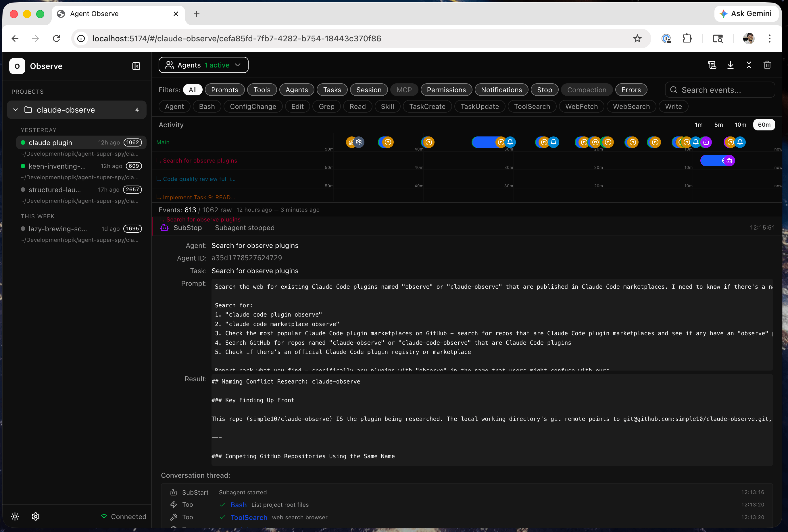Toggle the Errors filter

[x=631, y=89]
